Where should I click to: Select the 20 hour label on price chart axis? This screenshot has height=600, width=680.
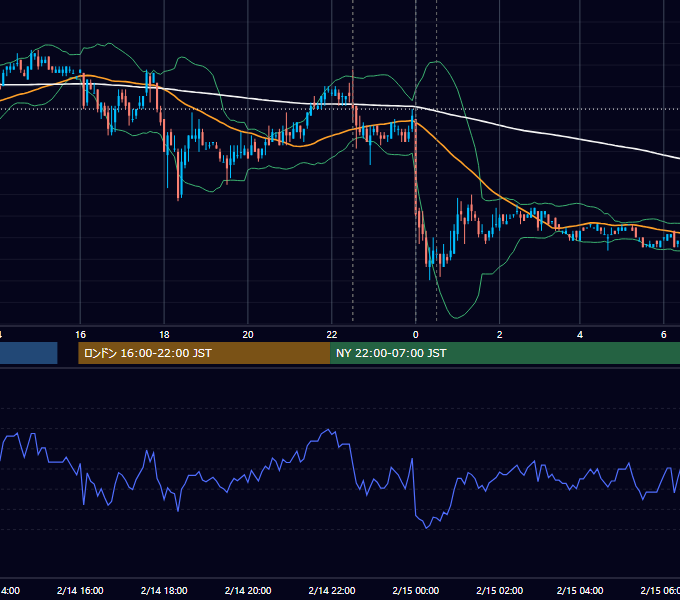point(248,335)
